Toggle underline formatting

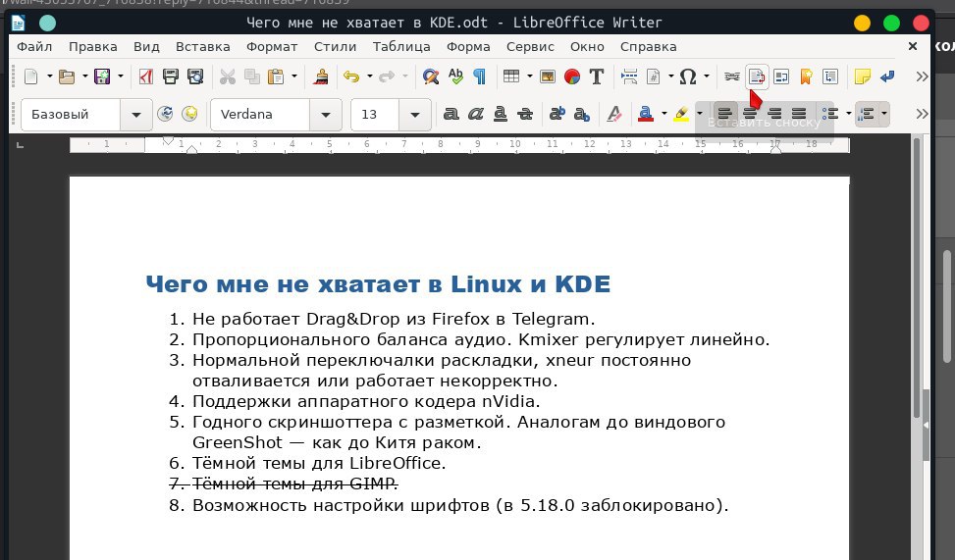(x=501, y=114)
